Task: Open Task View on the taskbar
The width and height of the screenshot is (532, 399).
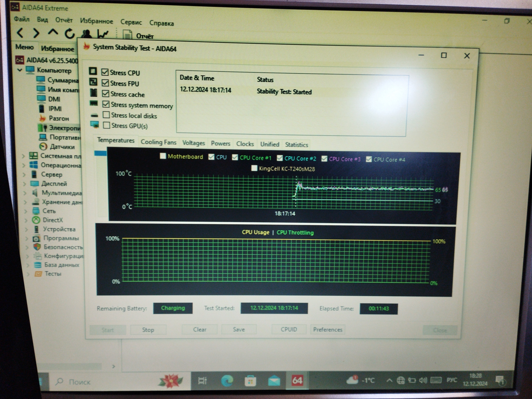Action: coord(203,381)
